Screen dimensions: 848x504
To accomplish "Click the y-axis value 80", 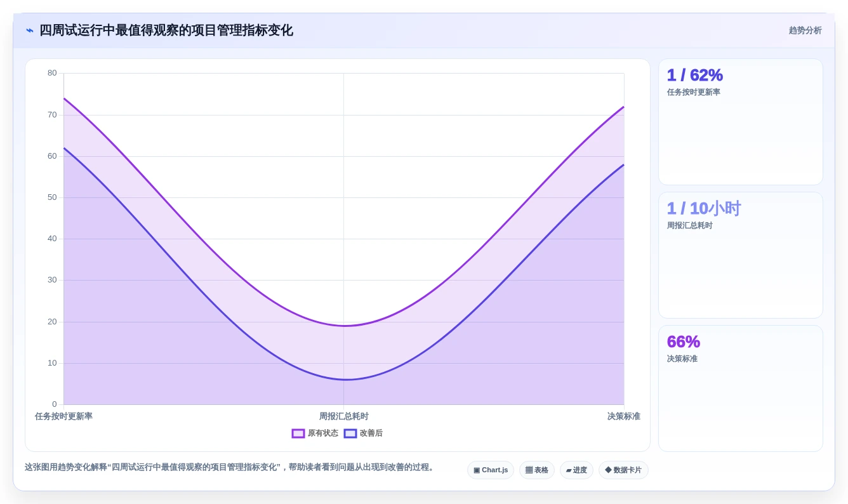I will 52,73.
